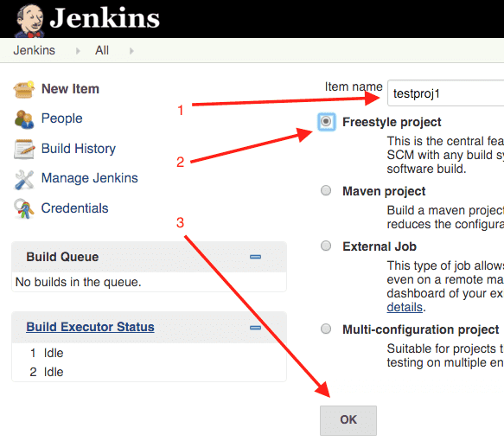Click the Credentials keys icon
This screenshot has height=441, width=504.
24,208
